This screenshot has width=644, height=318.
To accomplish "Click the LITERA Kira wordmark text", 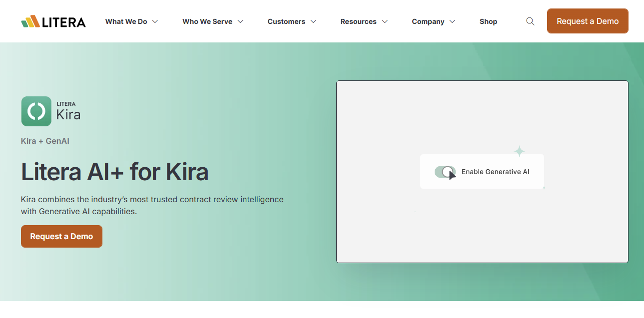I will [68, 112].
